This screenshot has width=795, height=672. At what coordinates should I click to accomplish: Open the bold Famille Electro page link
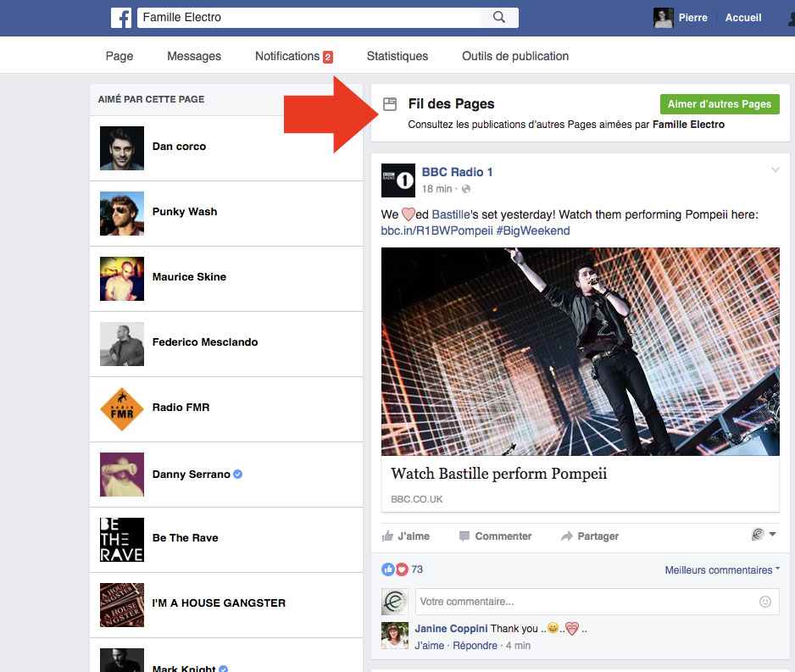coord(688,125)
